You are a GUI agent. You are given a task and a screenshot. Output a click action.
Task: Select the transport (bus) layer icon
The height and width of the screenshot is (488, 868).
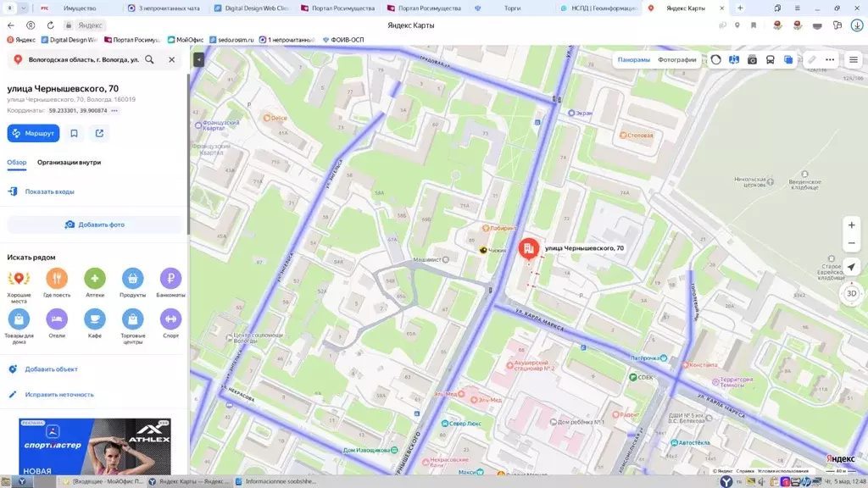(770, 59)
